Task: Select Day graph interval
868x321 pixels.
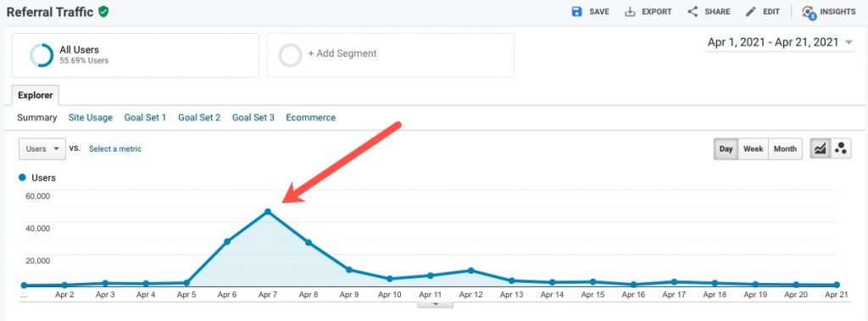Action: coord(726,149)
